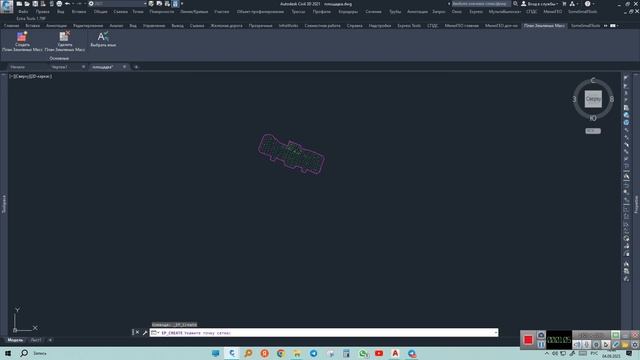Close the площадка drawing tab
The width and height of the screenshot is (640, 360).
tap(124, 67)
